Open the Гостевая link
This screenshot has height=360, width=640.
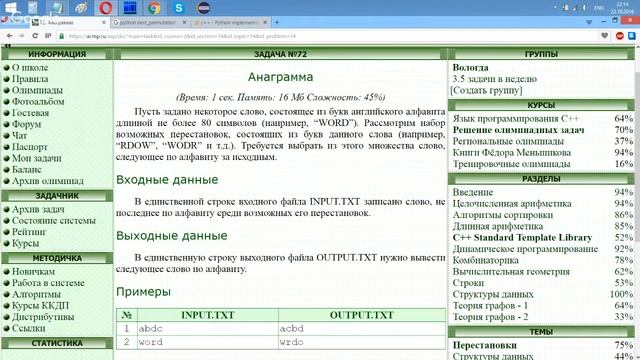30,113
